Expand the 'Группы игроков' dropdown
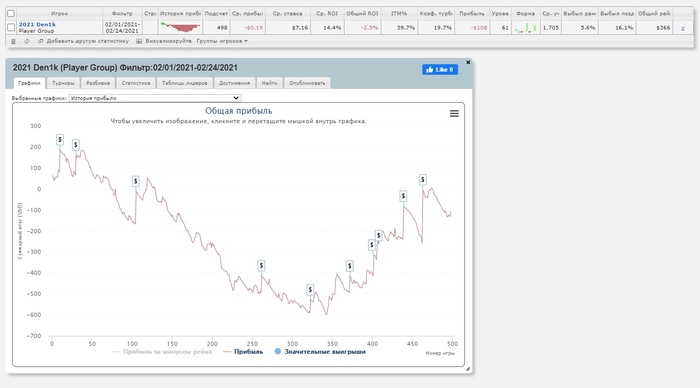 (222, 41)
